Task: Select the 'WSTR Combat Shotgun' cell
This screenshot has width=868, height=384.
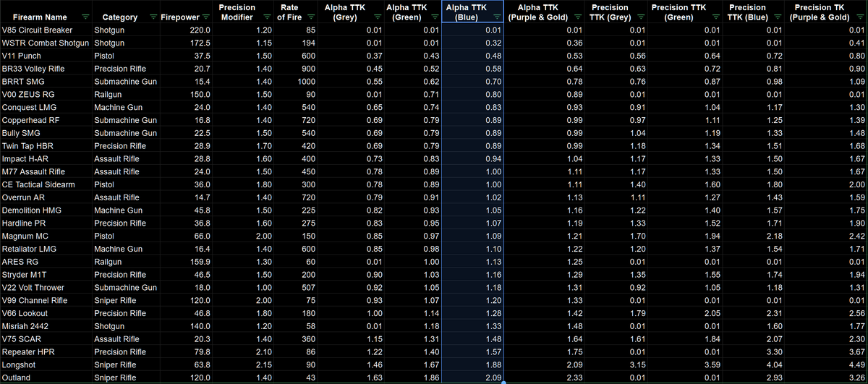Action: click(x=46, y=43)
